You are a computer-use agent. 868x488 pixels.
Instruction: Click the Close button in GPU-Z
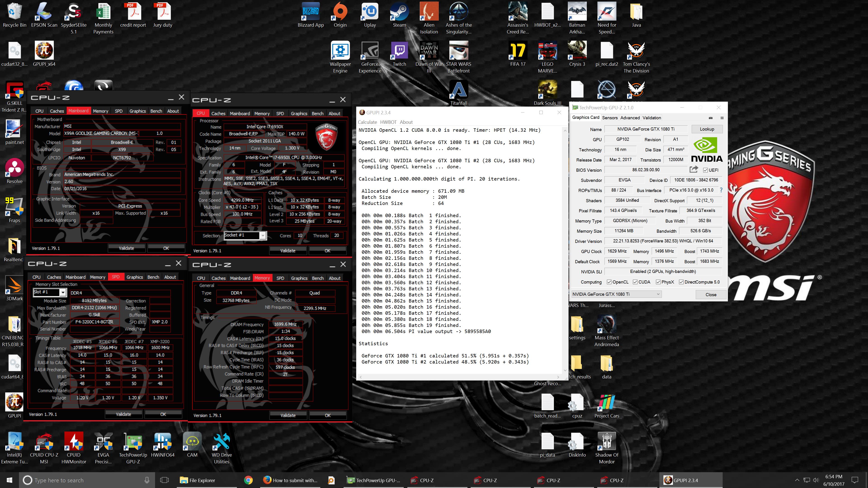pyautogui.click(x=711, y=294)
